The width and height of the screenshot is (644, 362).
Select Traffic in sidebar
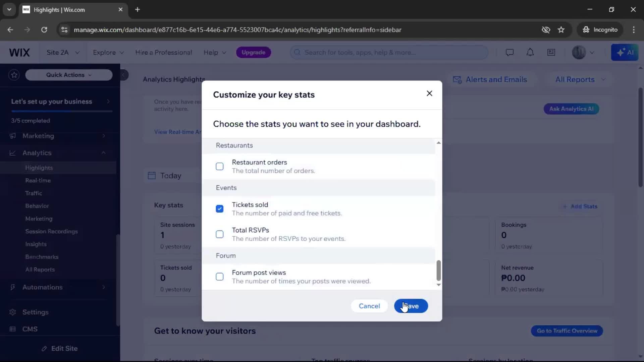coord(34,193)
